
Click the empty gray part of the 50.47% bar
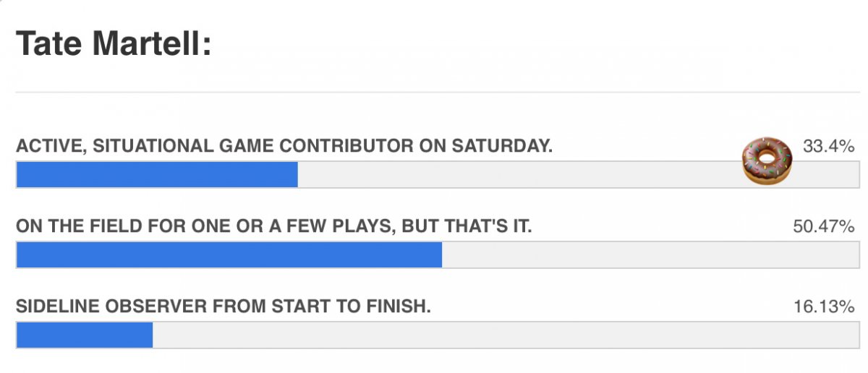pos(649,255)
